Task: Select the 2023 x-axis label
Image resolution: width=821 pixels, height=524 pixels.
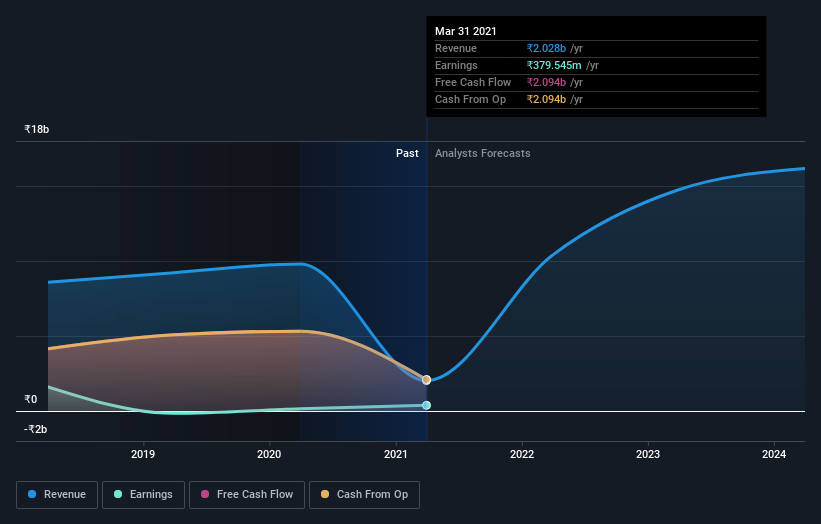Action: (x=648, y=454)
